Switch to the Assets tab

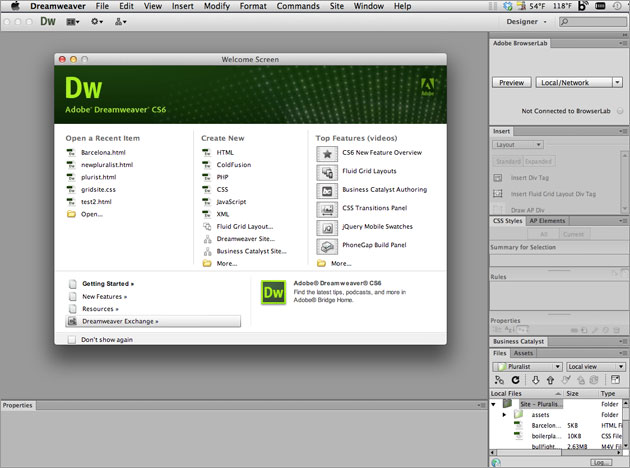(x=523, y=353)
